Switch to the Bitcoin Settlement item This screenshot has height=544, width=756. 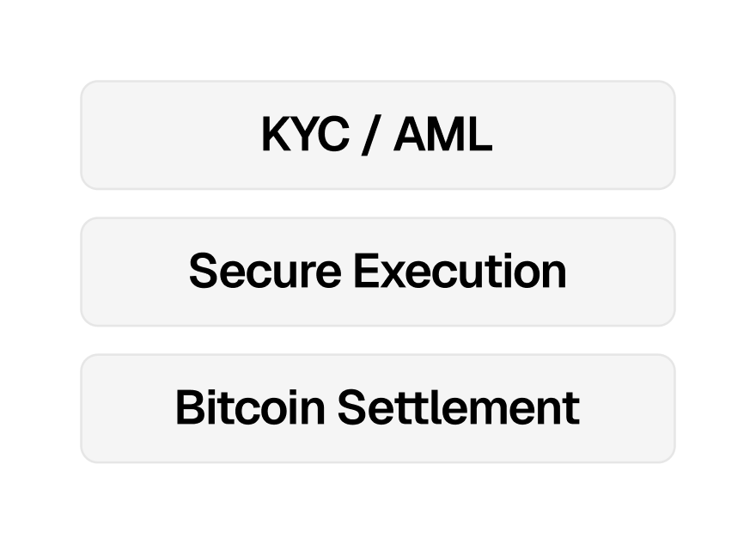coord(377,408)
